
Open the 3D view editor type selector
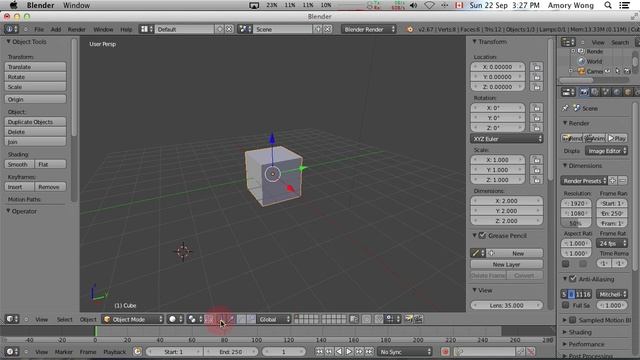click(11, 319)
